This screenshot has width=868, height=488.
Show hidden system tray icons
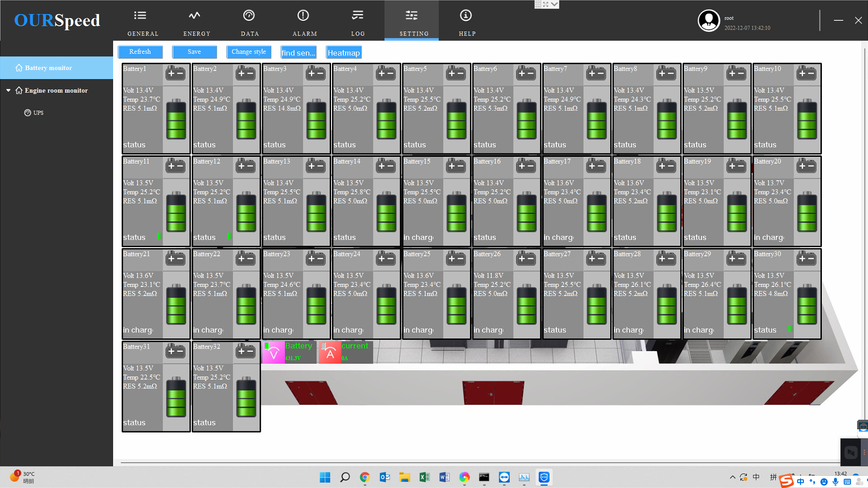(x=732, y=477)
